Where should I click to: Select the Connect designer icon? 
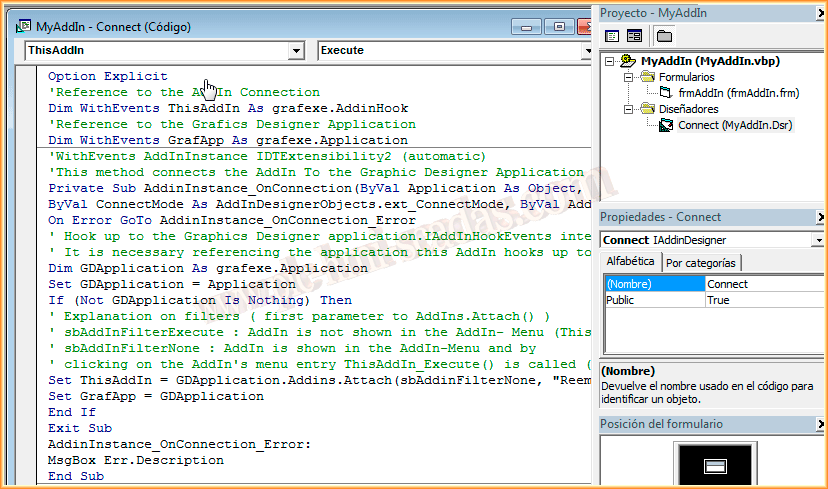click(666, 125)
